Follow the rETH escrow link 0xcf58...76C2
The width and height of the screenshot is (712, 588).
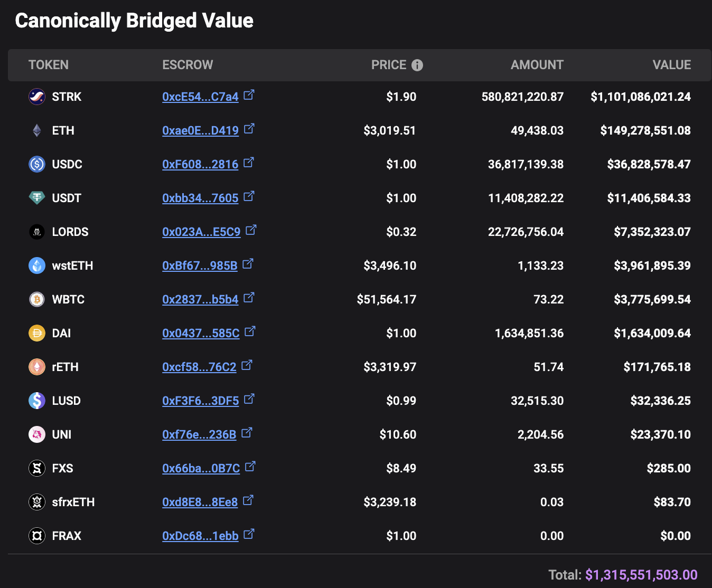pos(199,367)
